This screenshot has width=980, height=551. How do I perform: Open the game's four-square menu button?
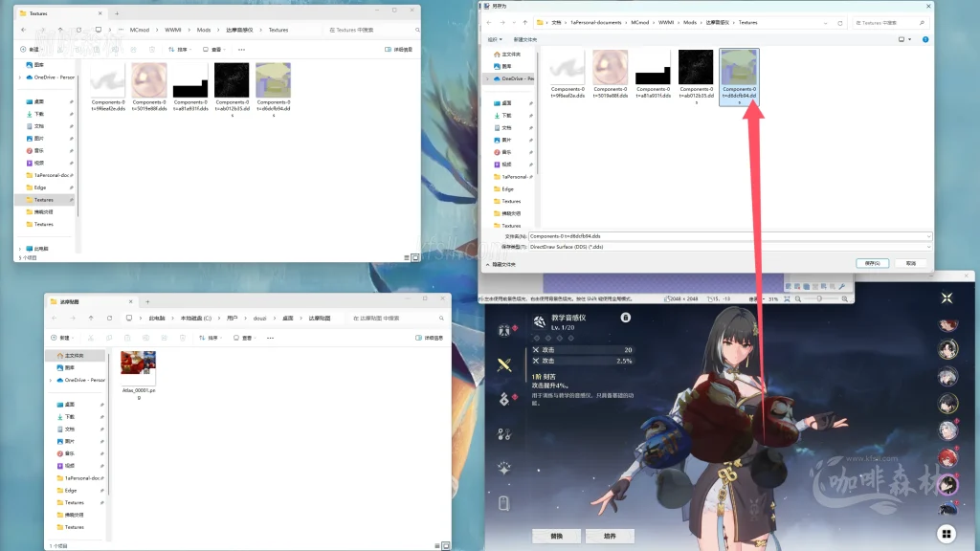coord(946,533)
